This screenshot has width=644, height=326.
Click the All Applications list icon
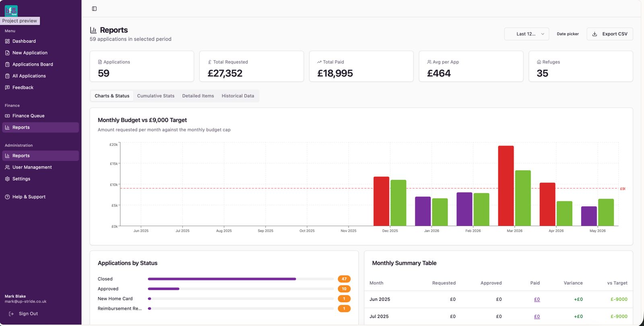7,76
